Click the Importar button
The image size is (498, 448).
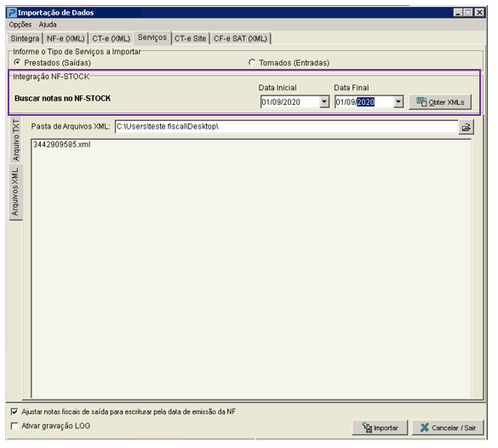pos(380,428)
